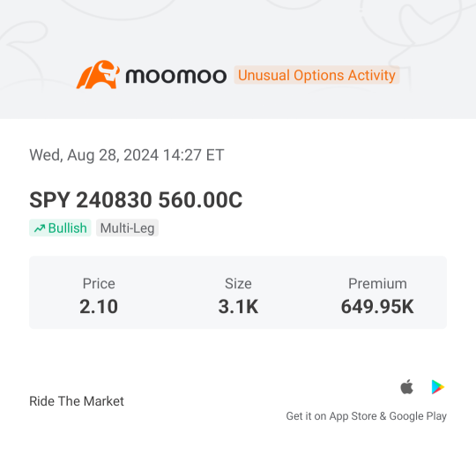Image resolution: width=476 pixels, height=470 pixels.
Task: Click the moomoo bull logo icon
Action: (98, 75)
